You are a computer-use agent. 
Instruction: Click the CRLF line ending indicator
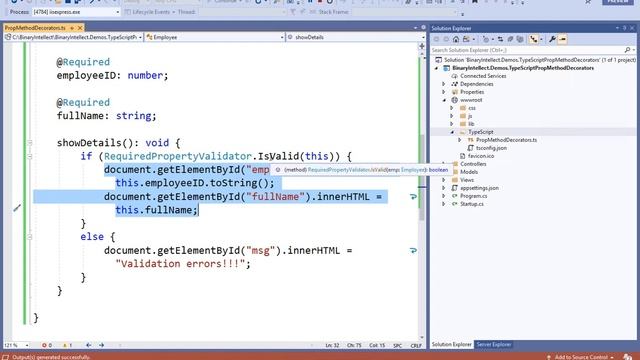416,346
